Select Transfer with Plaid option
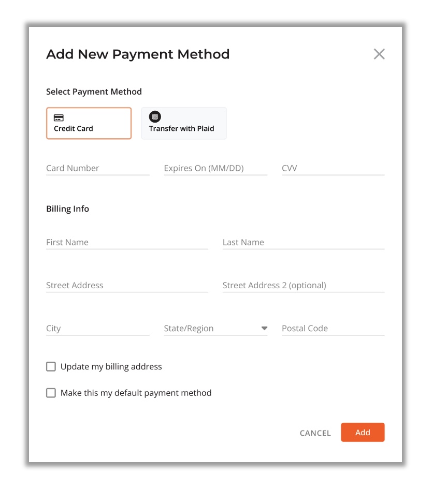The image size is (432, 504). click(184, 124)
